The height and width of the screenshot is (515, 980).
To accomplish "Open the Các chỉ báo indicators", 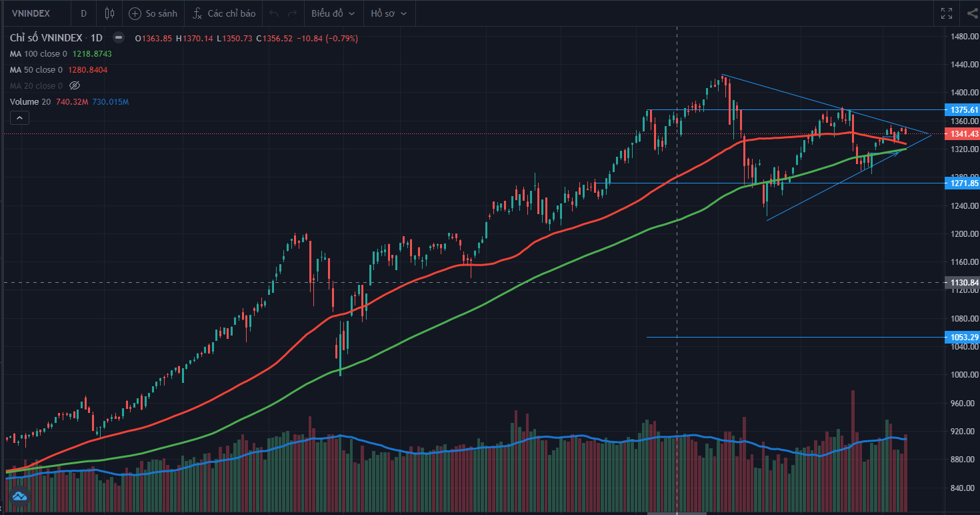I will coord(224,13).
